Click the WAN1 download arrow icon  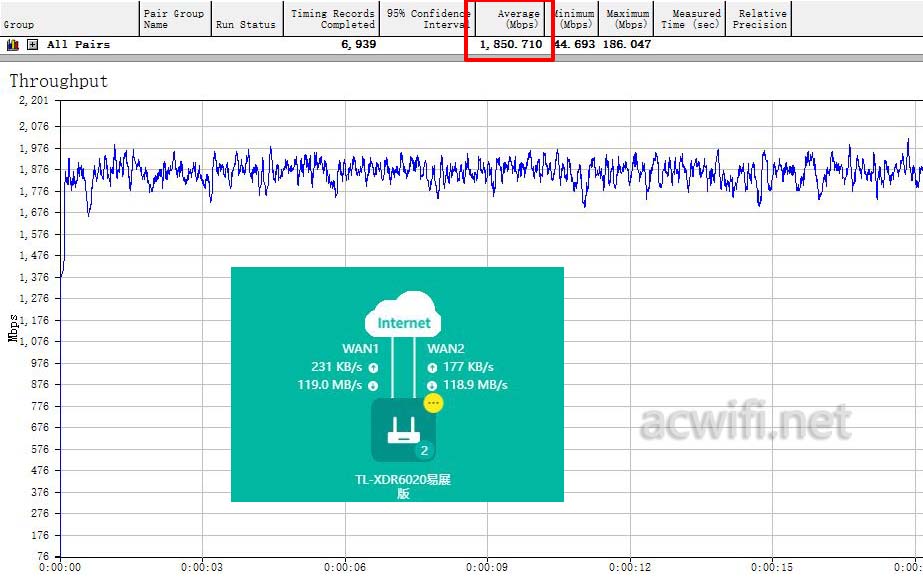pos(373,386)
